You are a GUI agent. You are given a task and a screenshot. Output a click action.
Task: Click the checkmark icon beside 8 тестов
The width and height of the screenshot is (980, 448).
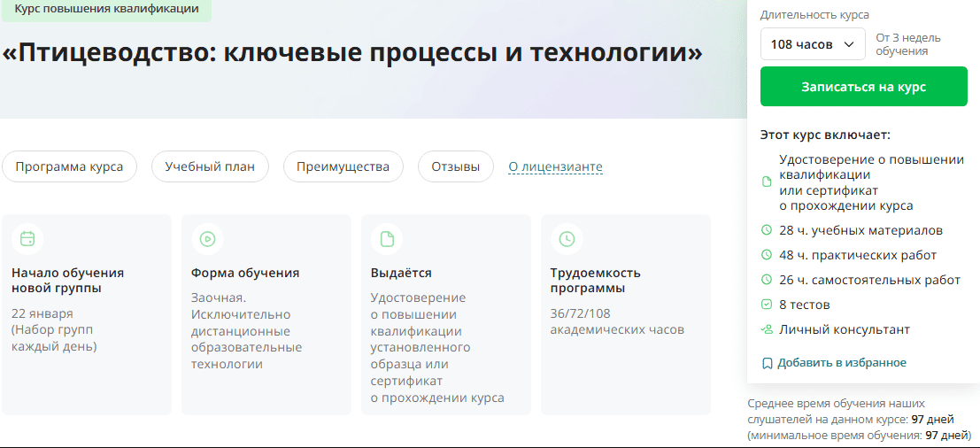(x=768, y=305)
